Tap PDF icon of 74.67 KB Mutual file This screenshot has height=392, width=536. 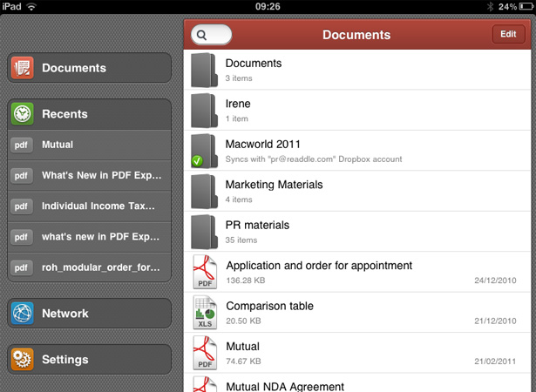(x=205, y=353)
